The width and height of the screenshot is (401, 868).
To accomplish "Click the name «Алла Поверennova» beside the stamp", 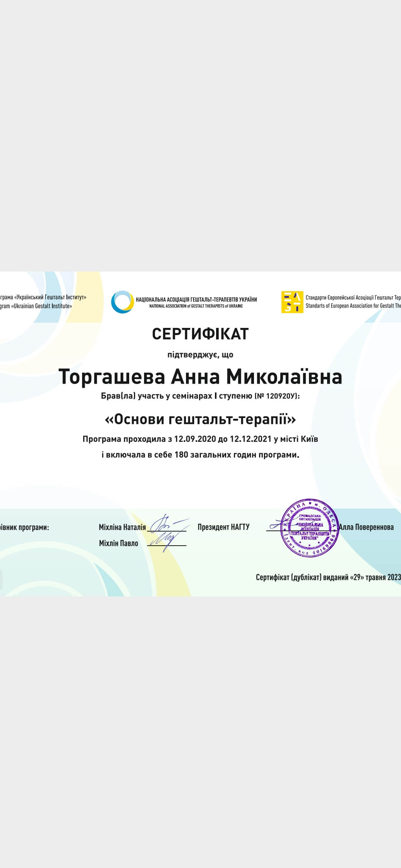I will pyautogui.click(x=366, y=527).
